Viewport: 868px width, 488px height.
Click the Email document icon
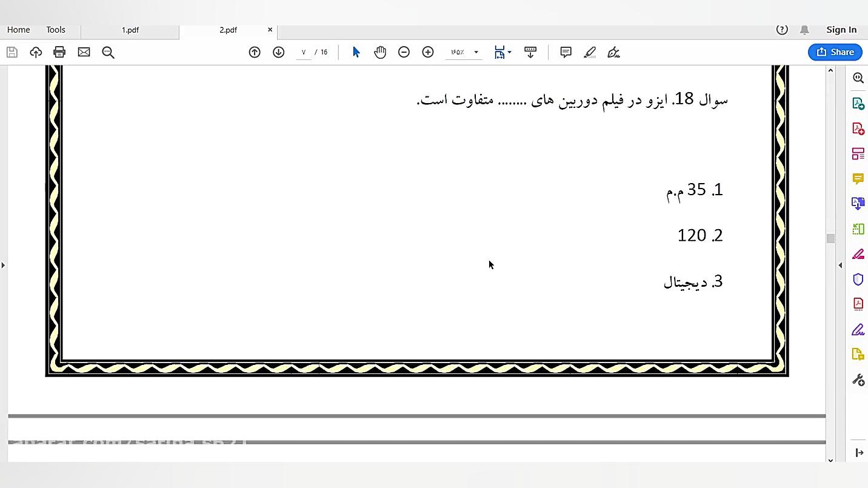pos(84,52)
